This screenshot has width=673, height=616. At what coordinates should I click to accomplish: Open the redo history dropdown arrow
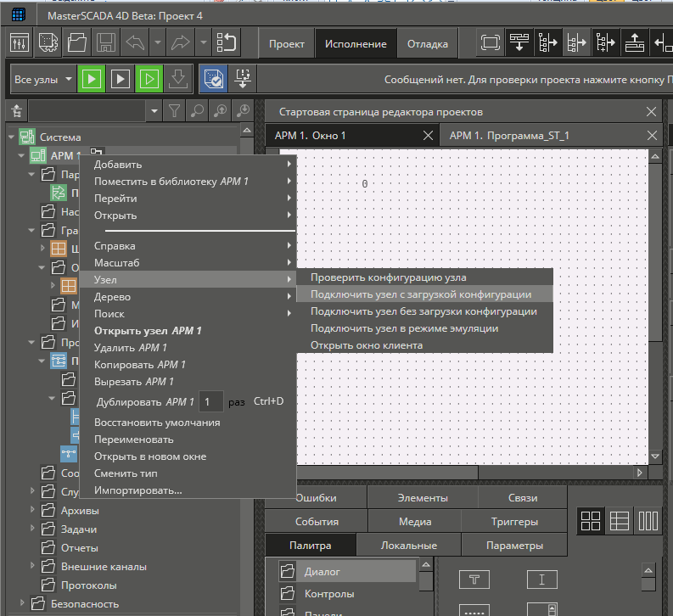(x=204, y=43)
